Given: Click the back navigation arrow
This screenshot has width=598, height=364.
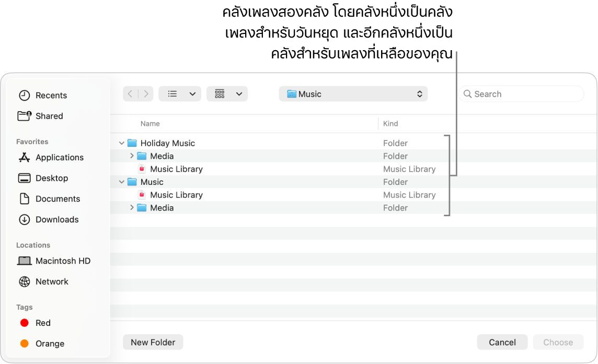Looking at the screenshot, I should [130, 93].
